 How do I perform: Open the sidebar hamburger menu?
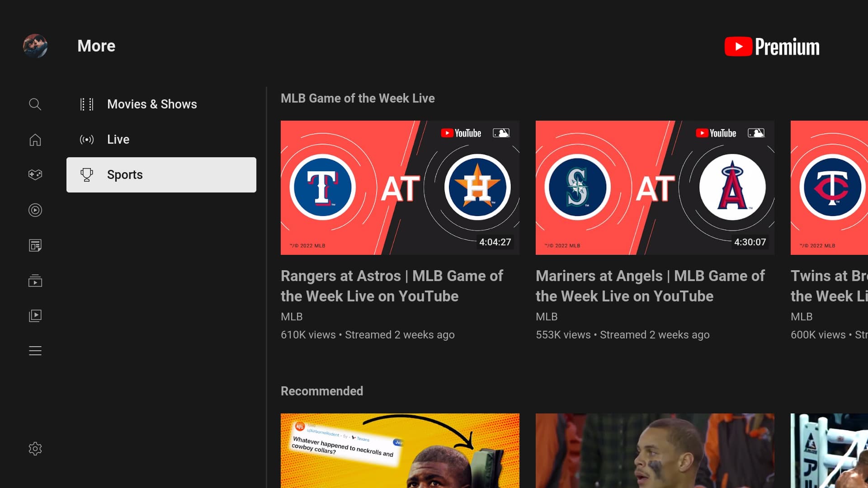[x=35, y=351]
